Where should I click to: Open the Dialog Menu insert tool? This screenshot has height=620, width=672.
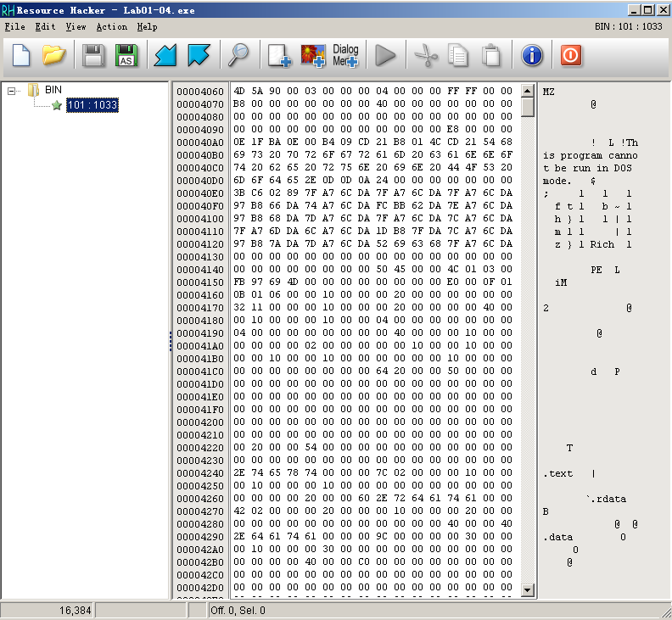pyautogui.click(x=345, y=56)
